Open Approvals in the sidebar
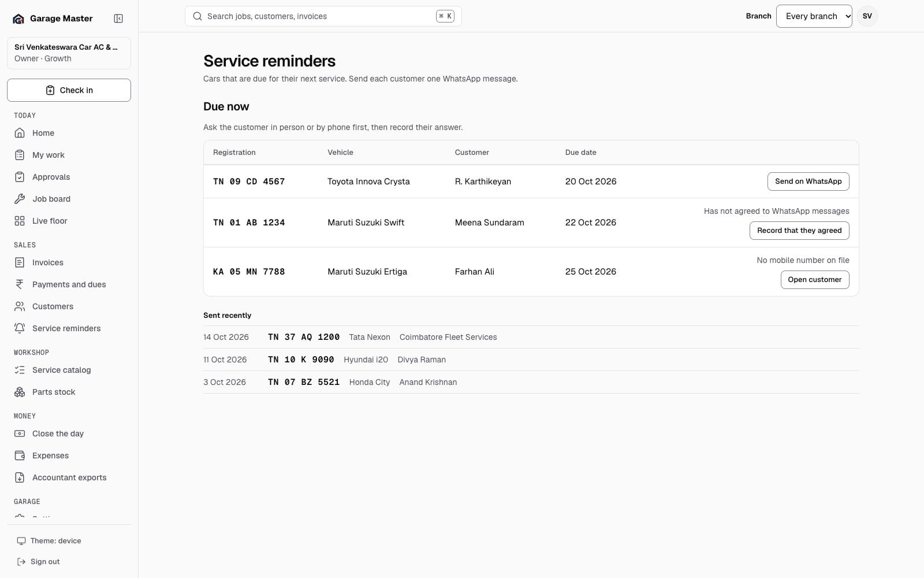This screenshot has width=924, height=578. [69, 177]
